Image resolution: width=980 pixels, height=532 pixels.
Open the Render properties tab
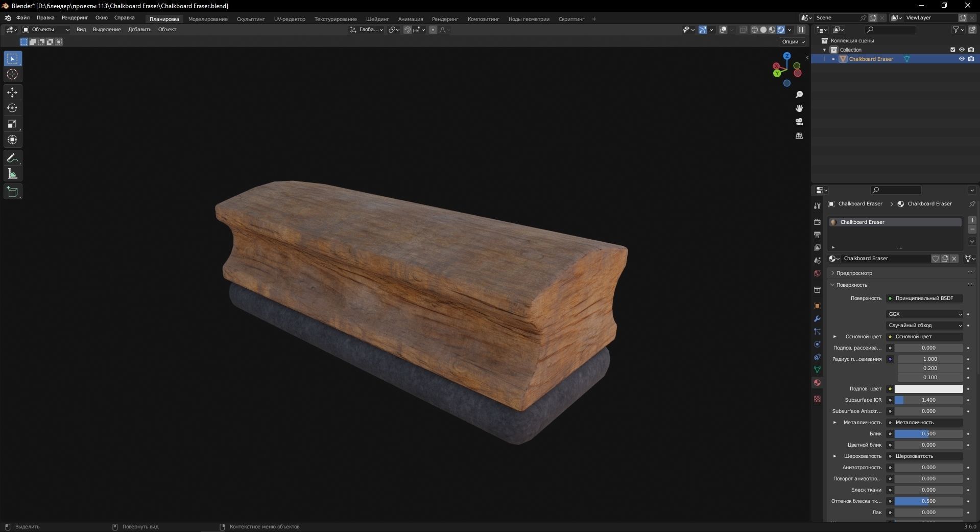[817, 222]
